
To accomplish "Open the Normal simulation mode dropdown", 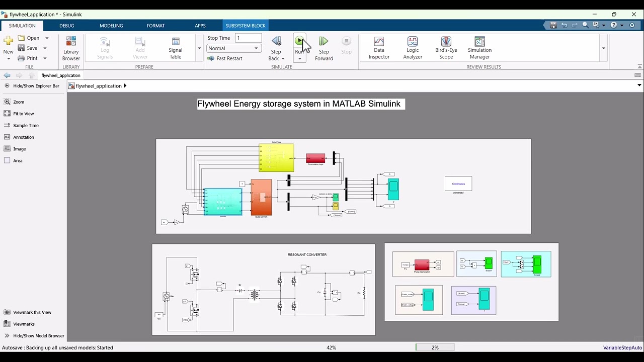I will (234, 48).
